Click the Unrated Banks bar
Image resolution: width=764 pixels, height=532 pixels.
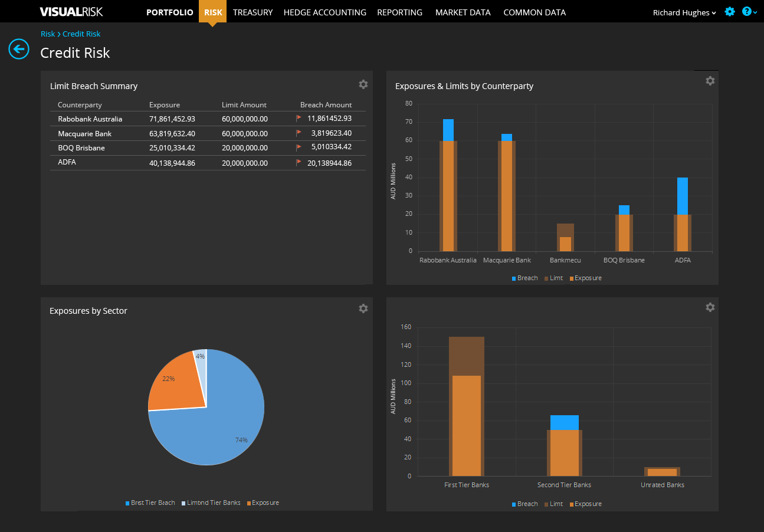coord(663,472)
